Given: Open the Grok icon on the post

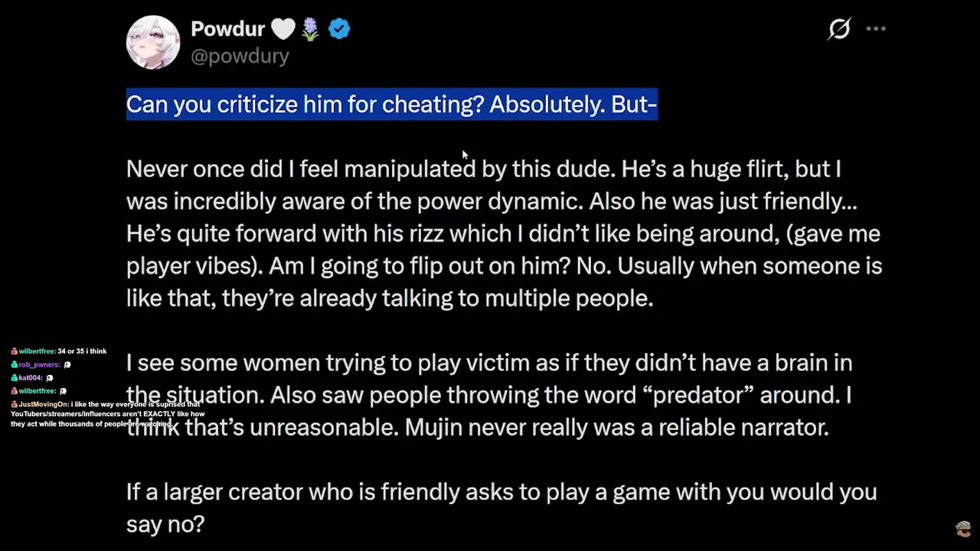Looking at the screenshot, I should click(839, 29).
